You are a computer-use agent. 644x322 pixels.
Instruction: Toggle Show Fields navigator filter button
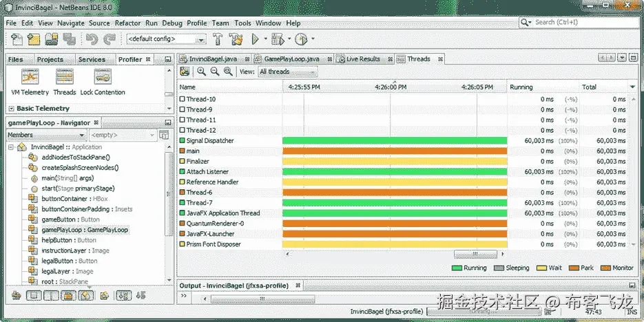[x=34, y=295]
